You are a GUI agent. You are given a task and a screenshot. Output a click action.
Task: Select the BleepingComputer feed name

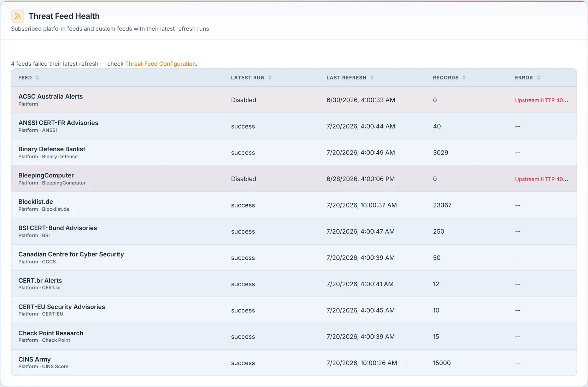click(46, 175)
